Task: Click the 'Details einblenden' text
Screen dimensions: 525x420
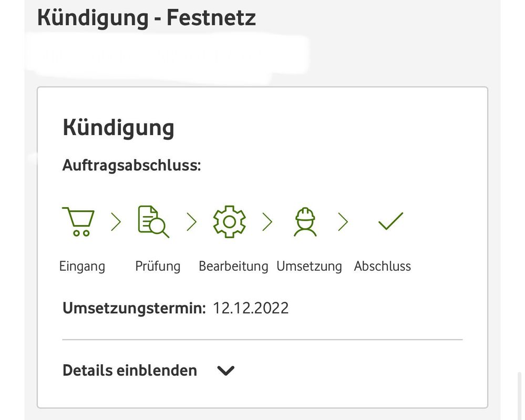Action: click(x=130, y=371)
